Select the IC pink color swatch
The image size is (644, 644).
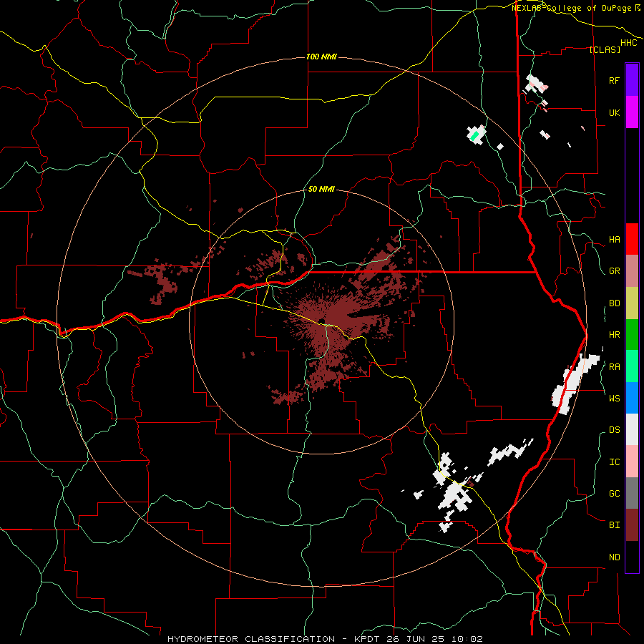point(632,462)
